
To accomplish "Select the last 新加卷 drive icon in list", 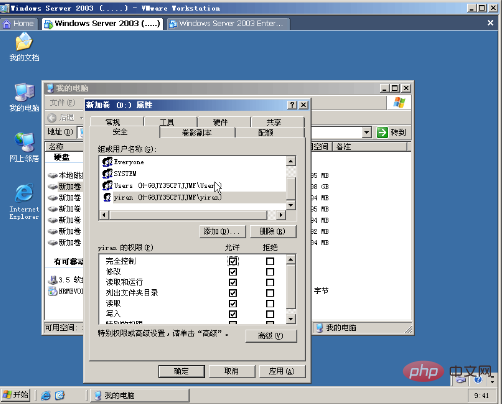I will tap(53, 243).
